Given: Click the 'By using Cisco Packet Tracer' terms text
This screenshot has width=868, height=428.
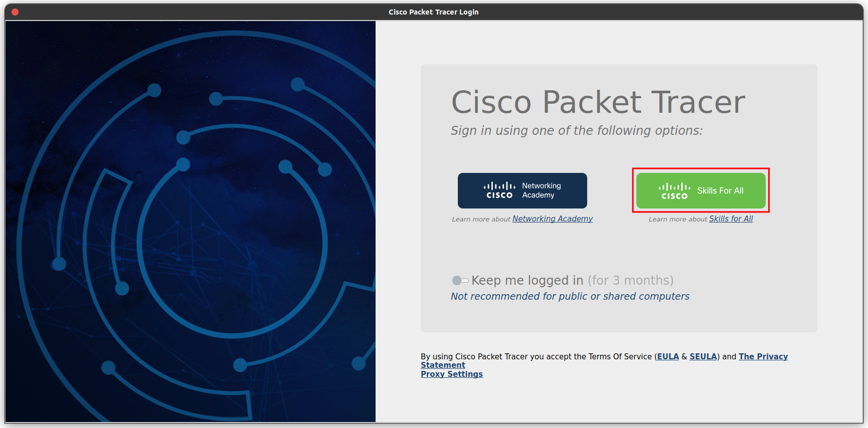Looking at the screenshot, I should 536,356.
